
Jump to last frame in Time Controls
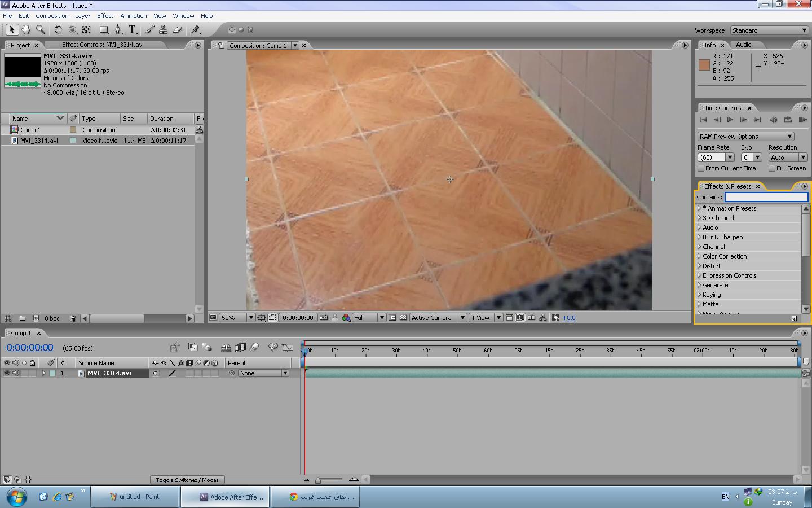(758, 120)
